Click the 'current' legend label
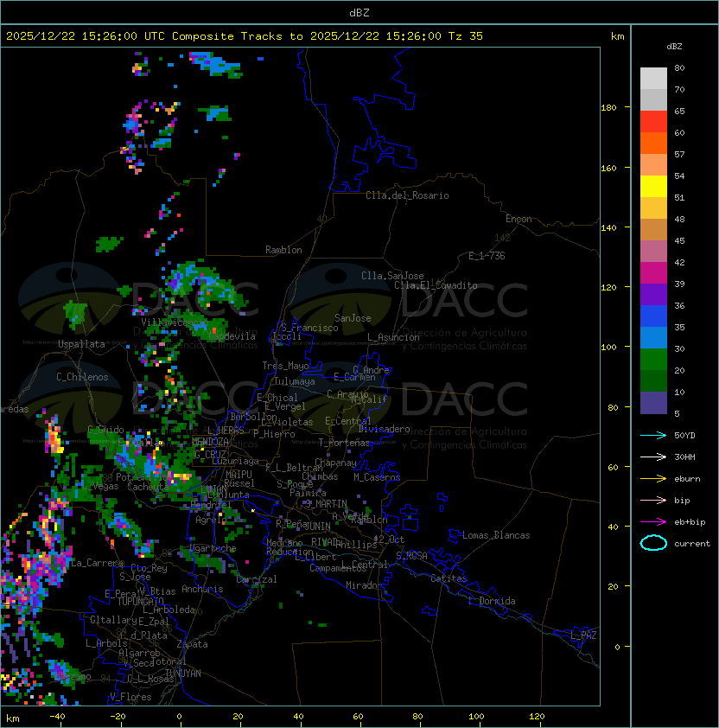Image resolution: width=719 pixels, height=728 pixels. (x=692, y=544)
